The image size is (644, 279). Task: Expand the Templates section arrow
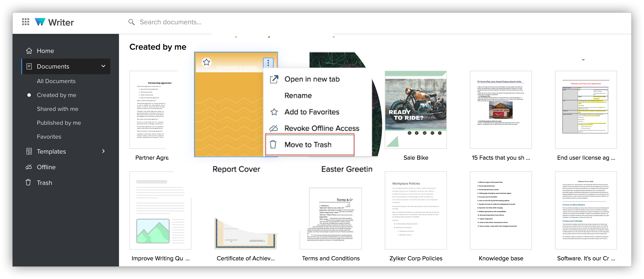tap(103, 151)
